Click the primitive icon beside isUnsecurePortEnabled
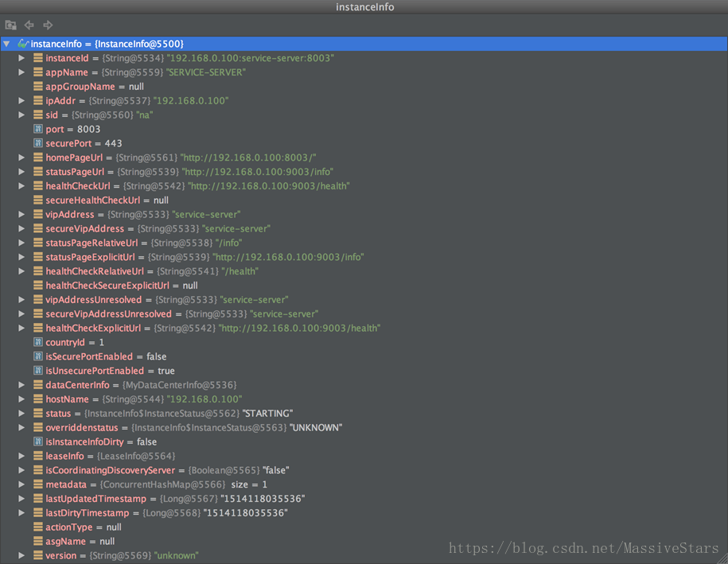This screenshot has height=564, width=728. point(38,371)
